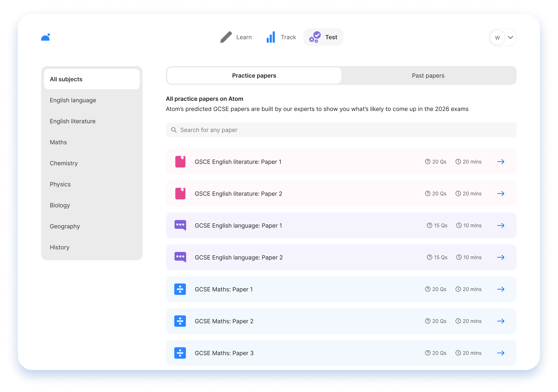Click the arrow for English language Paper 1
Viewport: 558px width, 392px height.
coord(501,225)
